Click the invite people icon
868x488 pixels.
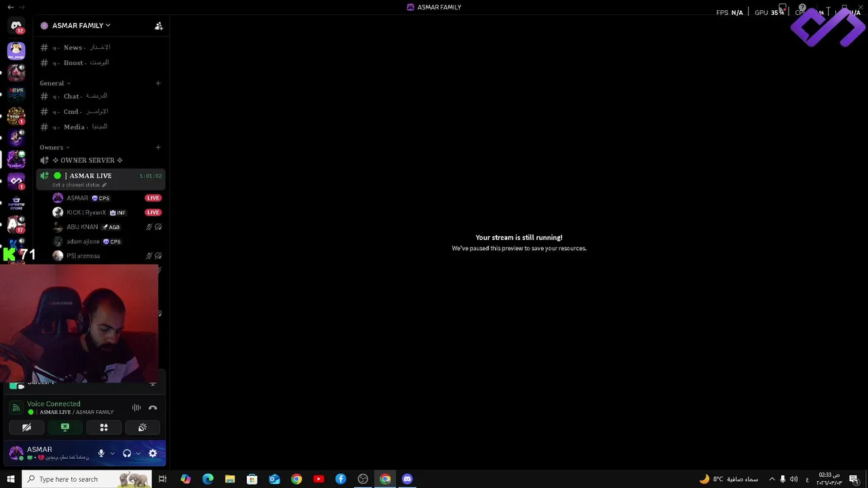(x=159, y=26)
